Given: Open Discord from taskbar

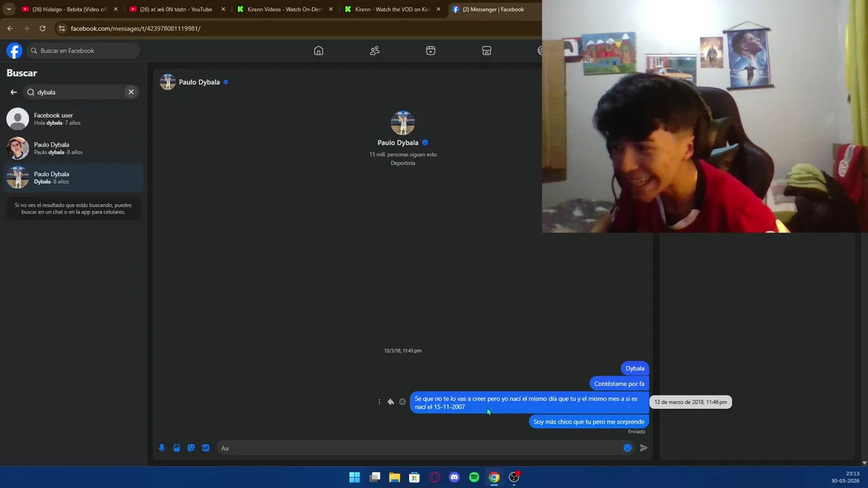Looking at the screenshot, I should [x=454, y=477].
